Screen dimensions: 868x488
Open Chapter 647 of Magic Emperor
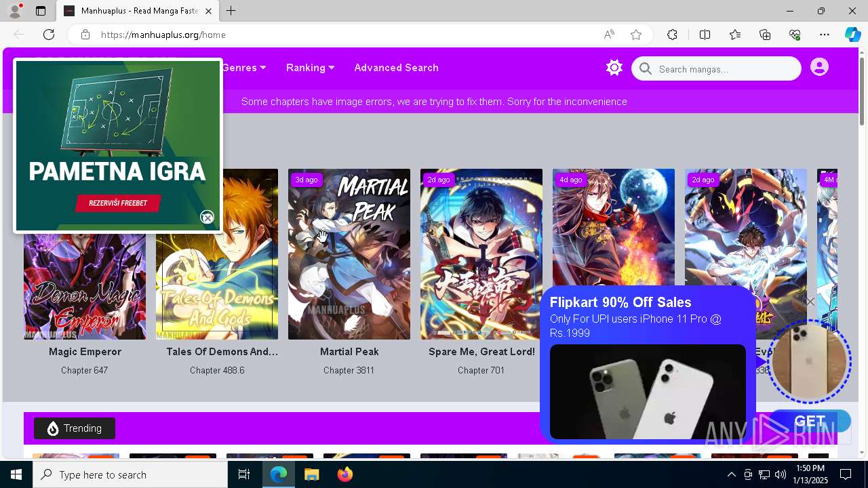84,370
